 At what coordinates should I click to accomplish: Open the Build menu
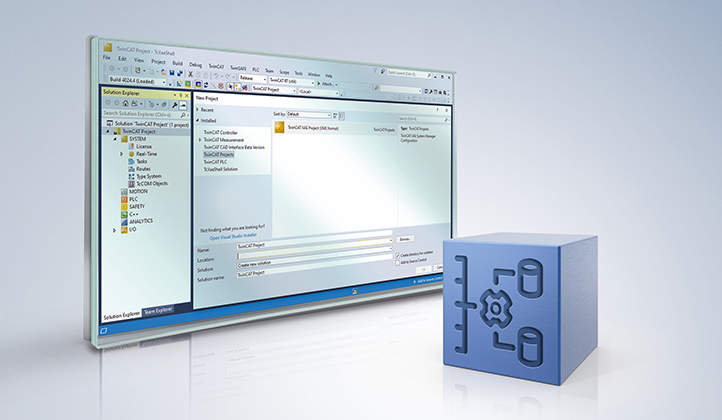(x=177, y=64)
